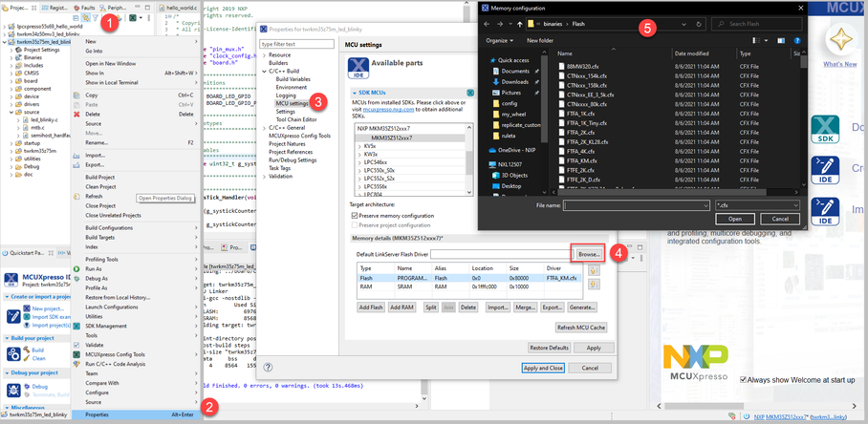Select MCU settings in Properties tree
Viewport: 868px width, 424px height.
pyautogui.click(x=292, y=103)
